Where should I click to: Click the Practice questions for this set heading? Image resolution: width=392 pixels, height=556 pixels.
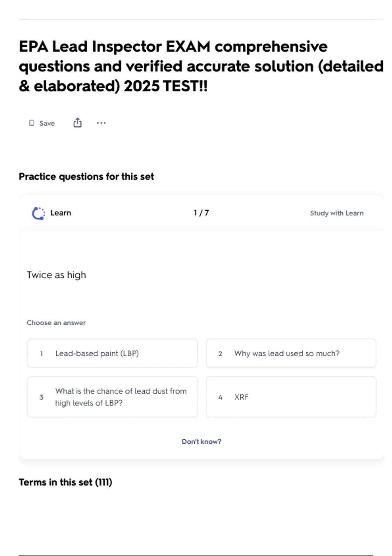86,177
